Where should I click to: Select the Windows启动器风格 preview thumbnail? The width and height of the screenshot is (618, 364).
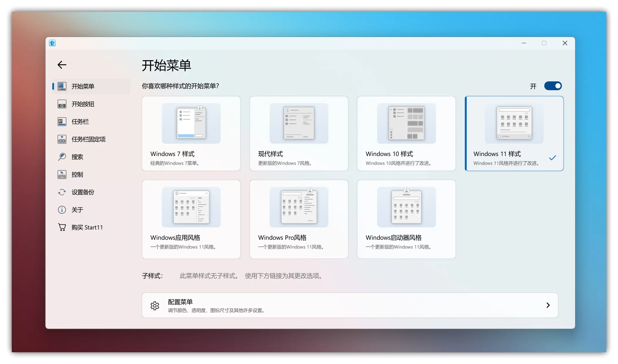coord(407,207)
